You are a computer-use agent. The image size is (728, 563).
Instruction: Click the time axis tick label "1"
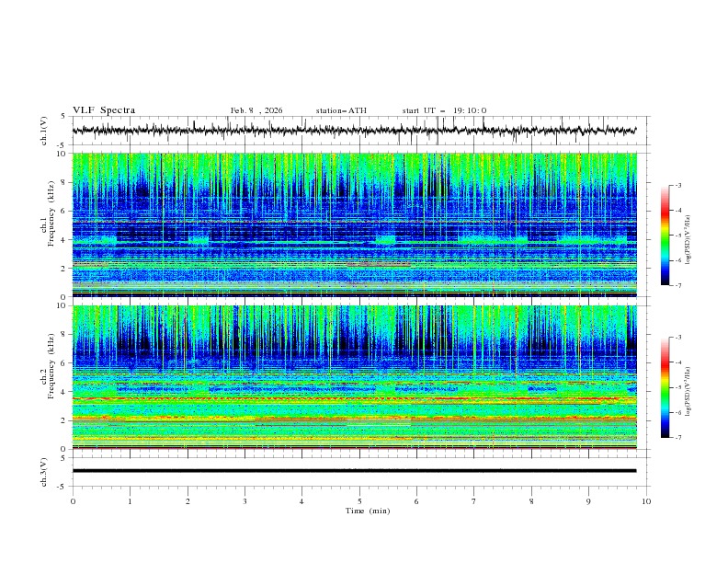[131, 501]
